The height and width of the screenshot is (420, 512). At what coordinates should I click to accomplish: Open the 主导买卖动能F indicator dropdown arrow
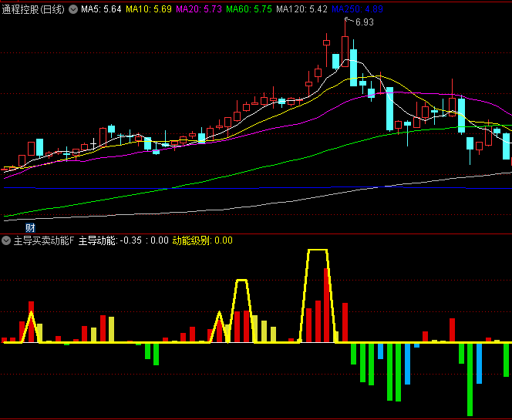pyautogui.click(x=6, y=241)
